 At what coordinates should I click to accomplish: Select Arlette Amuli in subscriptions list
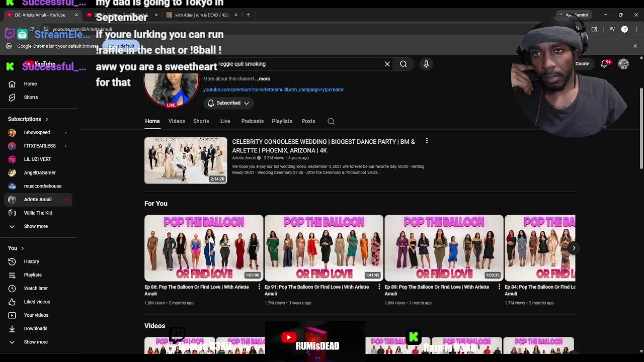pyautogui.click(x=38, y=200)
